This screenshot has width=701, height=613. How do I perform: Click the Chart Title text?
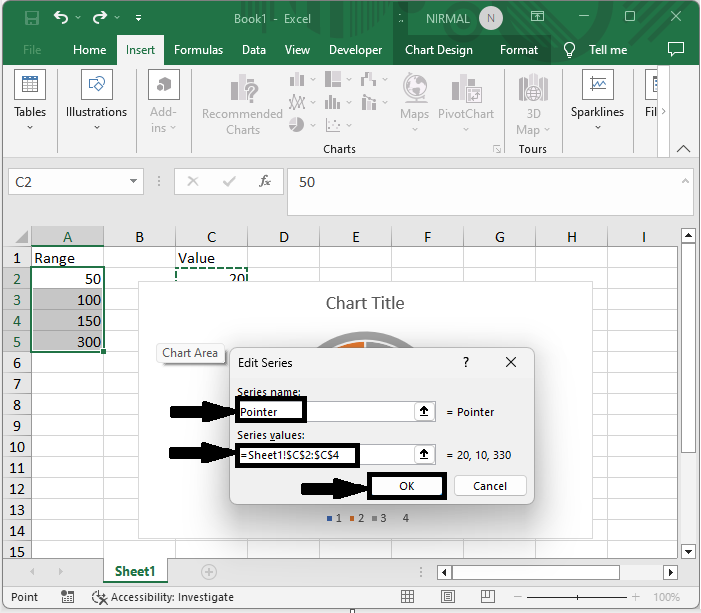pos(365,303)
